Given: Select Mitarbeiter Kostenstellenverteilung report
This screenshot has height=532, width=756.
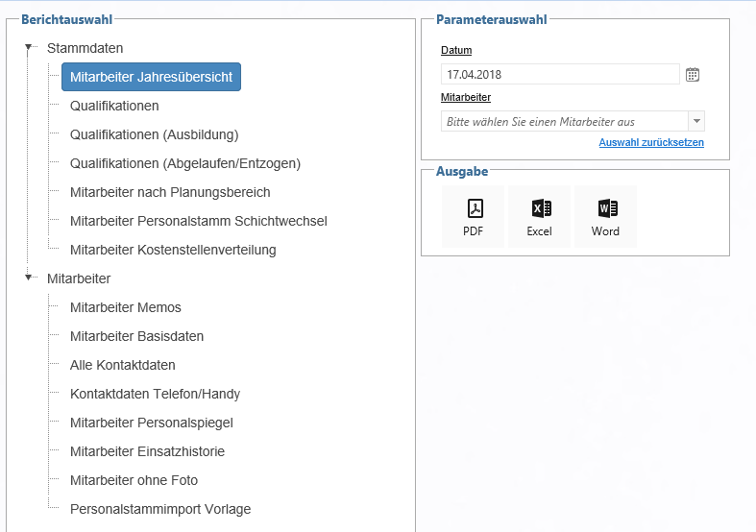Looking at the screenshot, I should tap(173, 250).
